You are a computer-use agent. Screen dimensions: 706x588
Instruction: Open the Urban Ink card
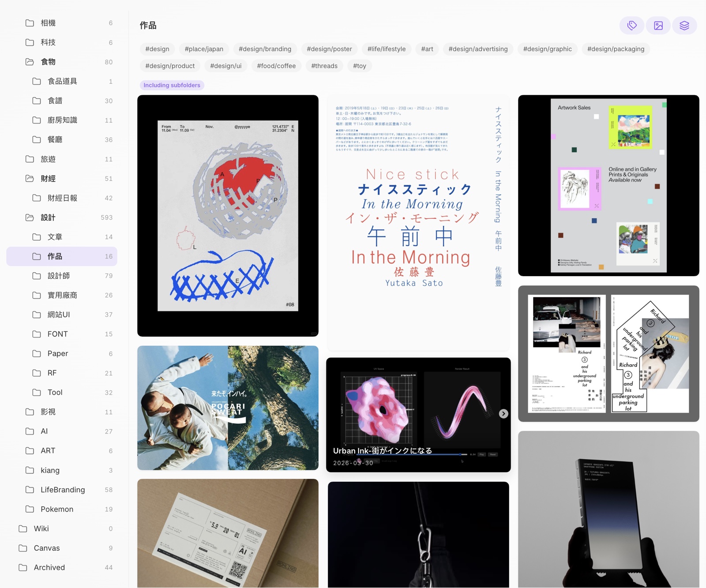click(418, 415)
